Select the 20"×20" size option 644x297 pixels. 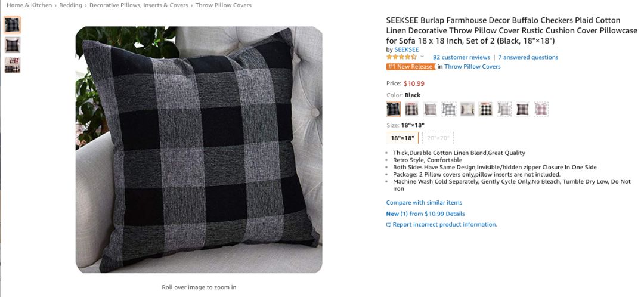438,138
